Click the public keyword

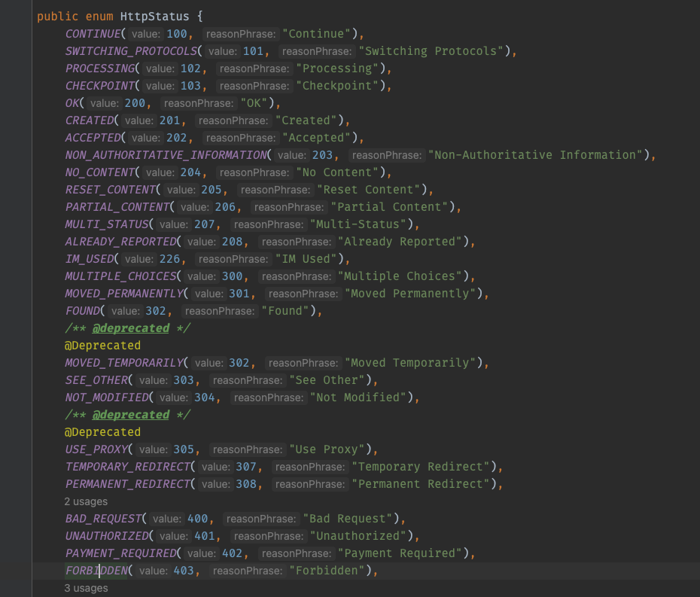point(58,17)
